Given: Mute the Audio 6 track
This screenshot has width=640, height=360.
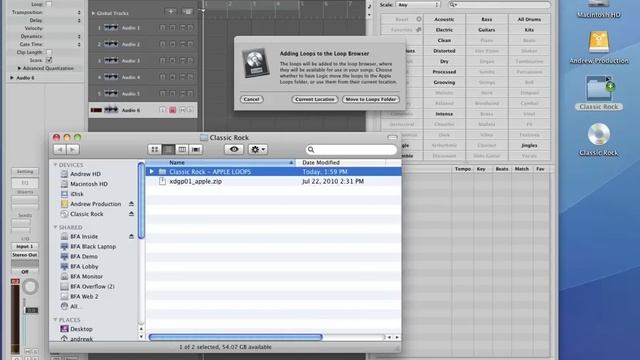Looking at the screenshot, I should tap(182, 110).
